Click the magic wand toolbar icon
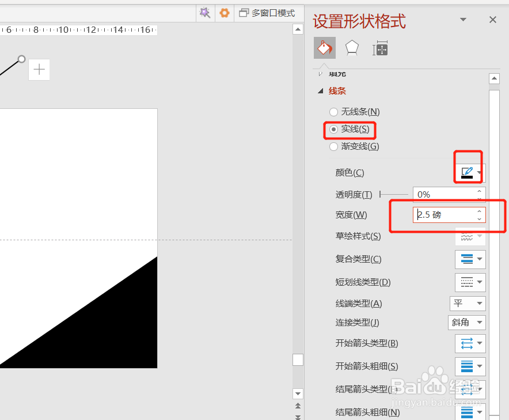Screen dimensions: 509x420 [x=205, y=13]
